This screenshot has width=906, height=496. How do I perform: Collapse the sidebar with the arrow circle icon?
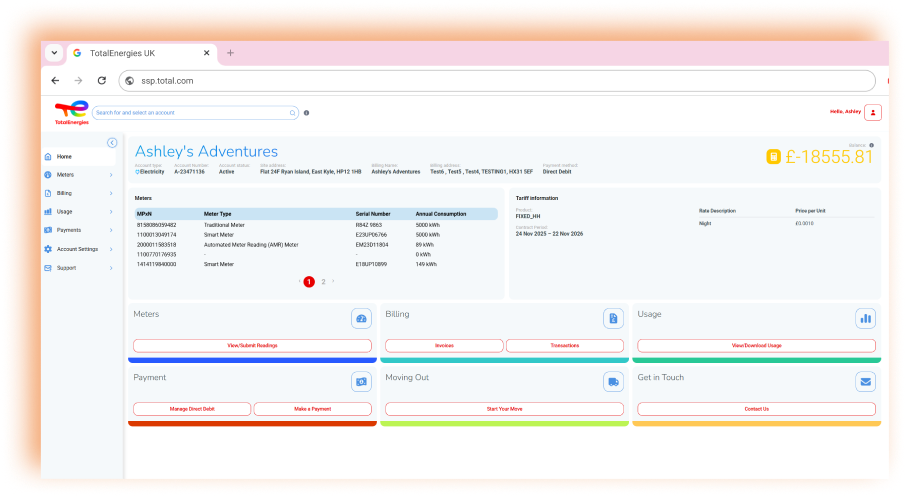112,143
